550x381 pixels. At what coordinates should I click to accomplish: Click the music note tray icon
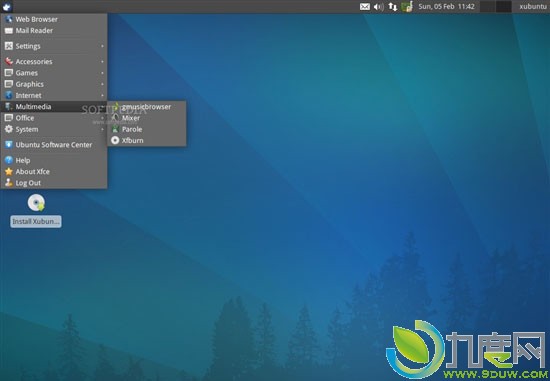pyautogui.click(x=407, y=6)
